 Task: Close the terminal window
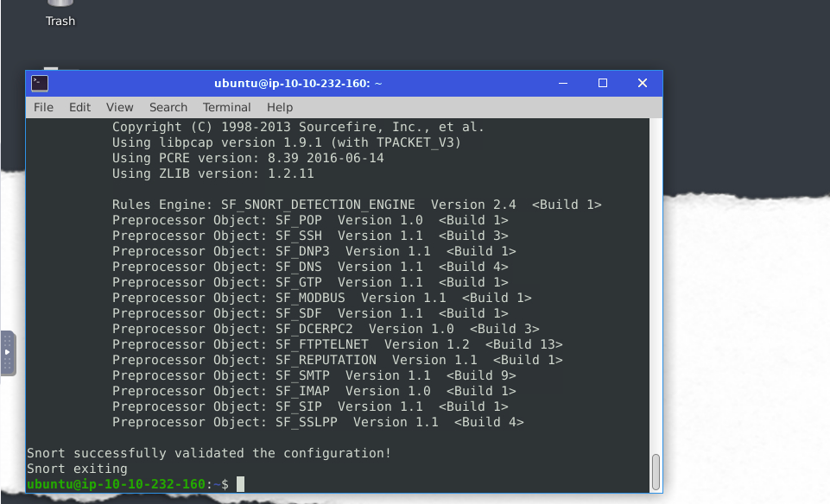(x=642, y=84)
